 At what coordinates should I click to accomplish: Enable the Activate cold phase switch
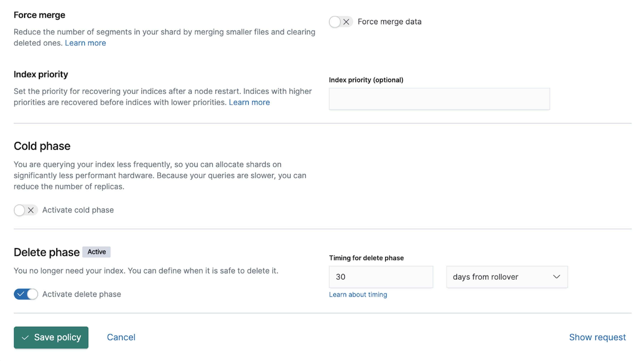click(26, 210)
